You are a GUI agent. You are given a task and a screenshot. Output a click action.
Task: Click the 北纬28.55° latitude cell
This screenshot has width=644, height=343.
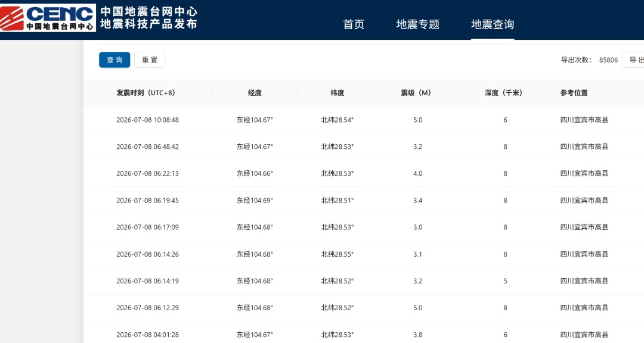tap(337, 254)
